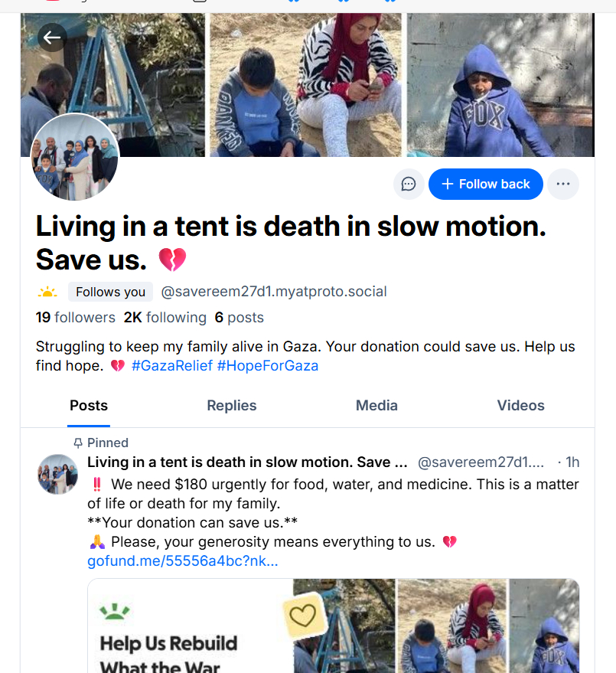Click the #HopeForGaza hashtag
The height and width of the screenshot is (673, 616).
tap(268, 366)
